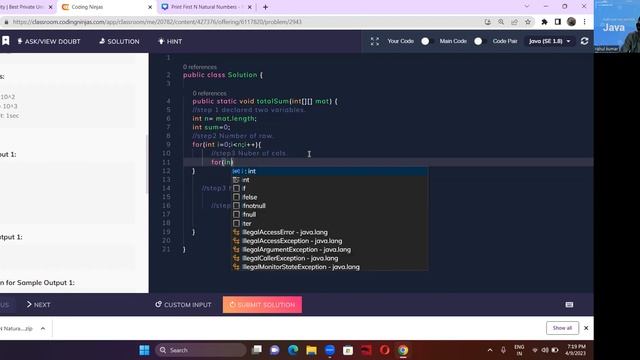
Task: Click Submit Solution button
Action: click(x=262, y=304)
